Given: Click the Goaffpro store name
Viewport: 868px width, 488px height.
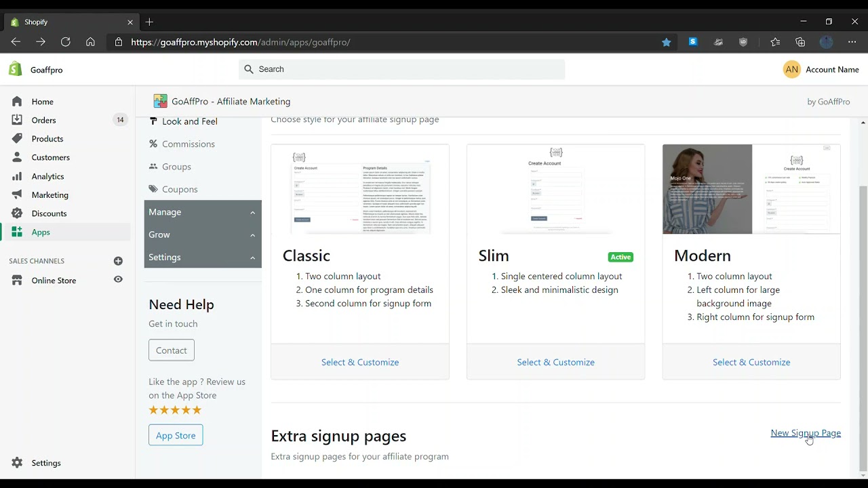Looking at the screenshot, I should [x=47, y=70].
